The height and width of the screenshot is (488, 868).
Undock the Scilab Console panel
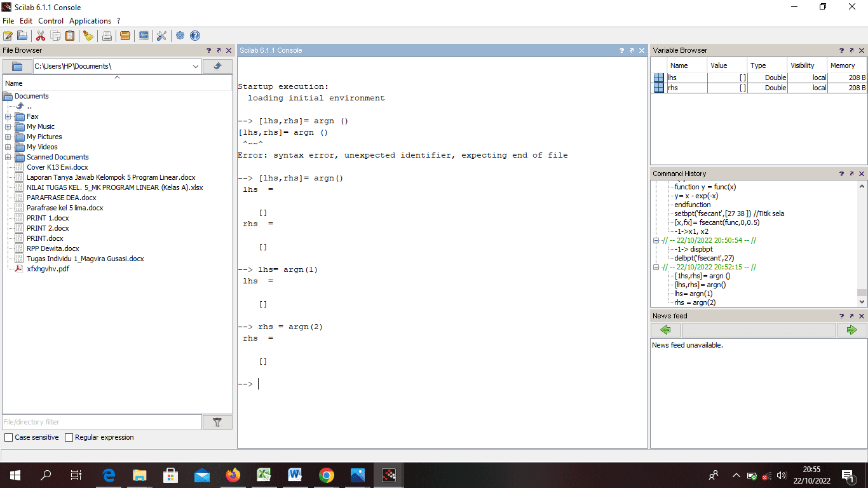pyautogui.click(x=632, y=50)
